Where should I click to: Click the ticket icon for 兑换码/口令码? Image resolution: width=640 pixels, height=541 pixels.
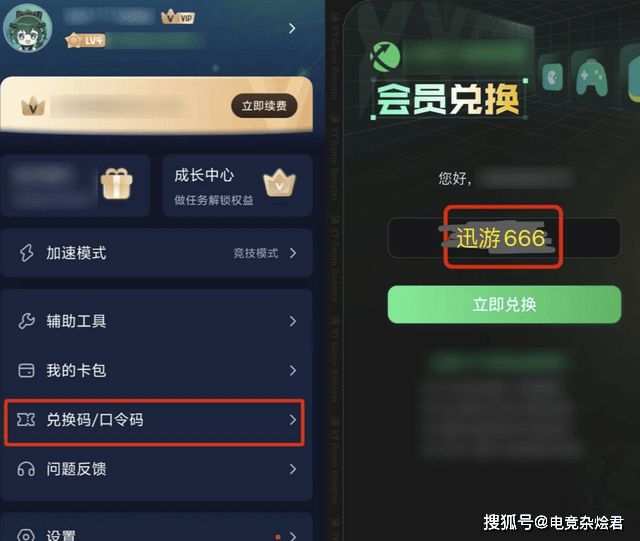pyautogui.click(x=26, y=420)
